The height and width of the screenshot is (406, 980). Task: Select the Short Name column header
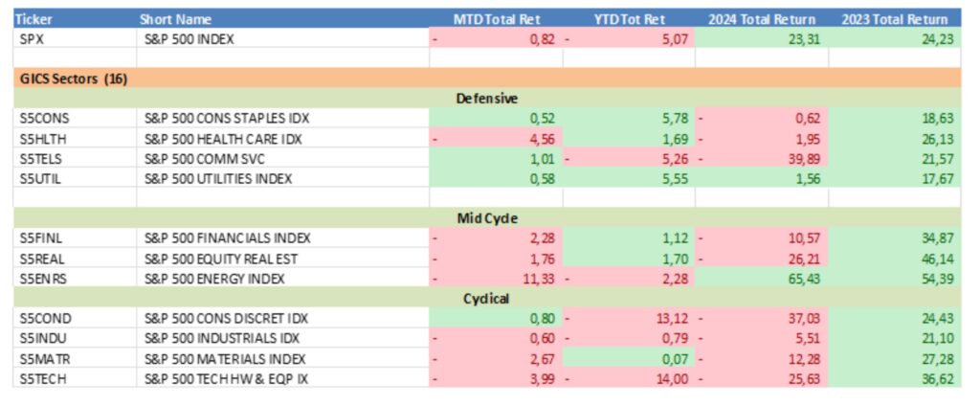[175, 19]
